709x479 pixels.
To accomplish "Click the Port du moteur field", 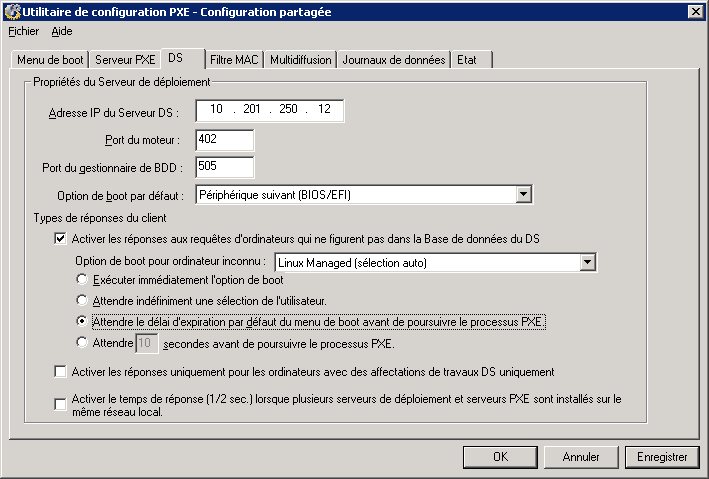I will pyautogui.click(x=225, y=140).
